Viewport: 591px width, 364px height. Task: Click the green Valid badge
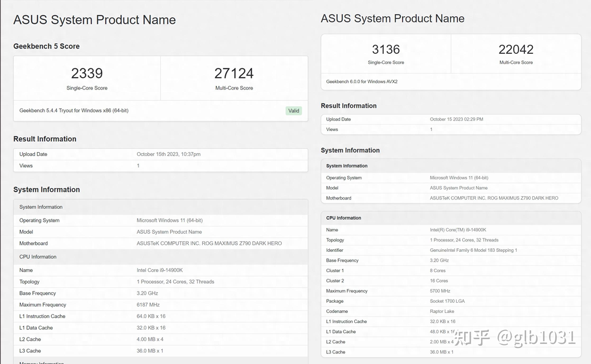pos(293,111)
